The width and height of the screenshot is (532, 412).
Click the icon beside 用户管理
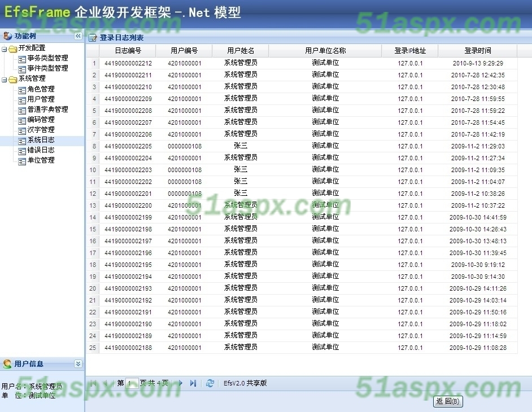22,100
